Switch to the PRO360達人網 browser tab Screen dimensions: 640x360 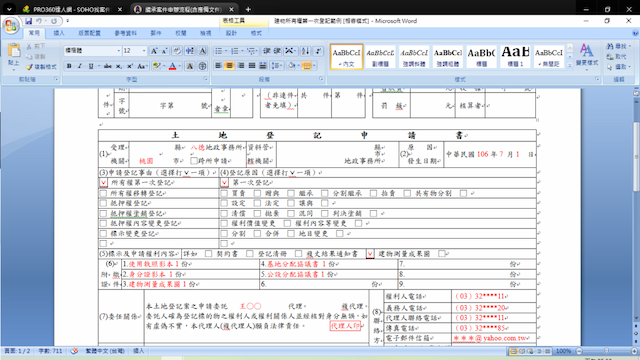click(x=72, y=9)
